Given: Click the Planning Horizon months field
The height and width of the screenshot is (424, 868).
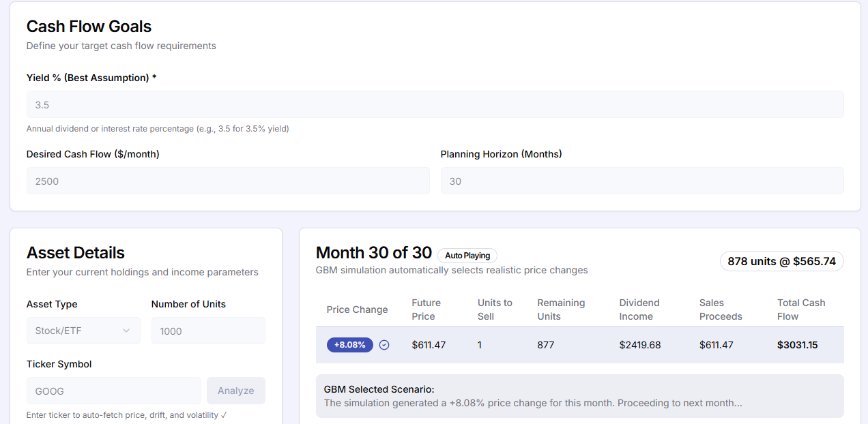Looking at the screenshot, I should pyautogui.click(x=641, y=181).
